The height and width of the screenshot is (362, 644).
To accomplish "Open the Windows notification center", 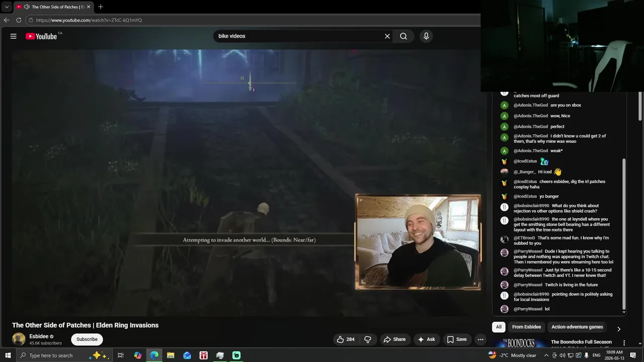I will tap(633, 355).
